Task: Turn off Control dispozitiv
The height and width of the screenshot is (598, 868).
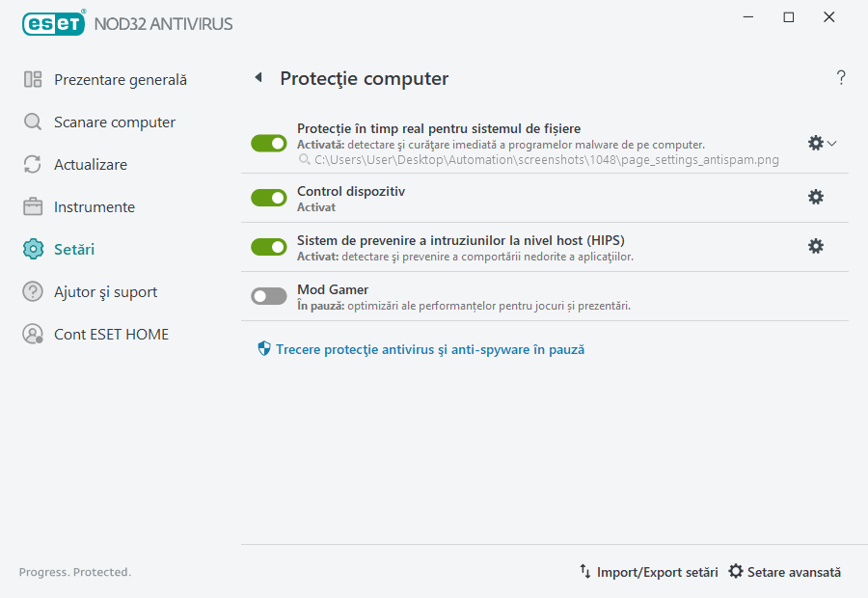Action: pos(268,198)
